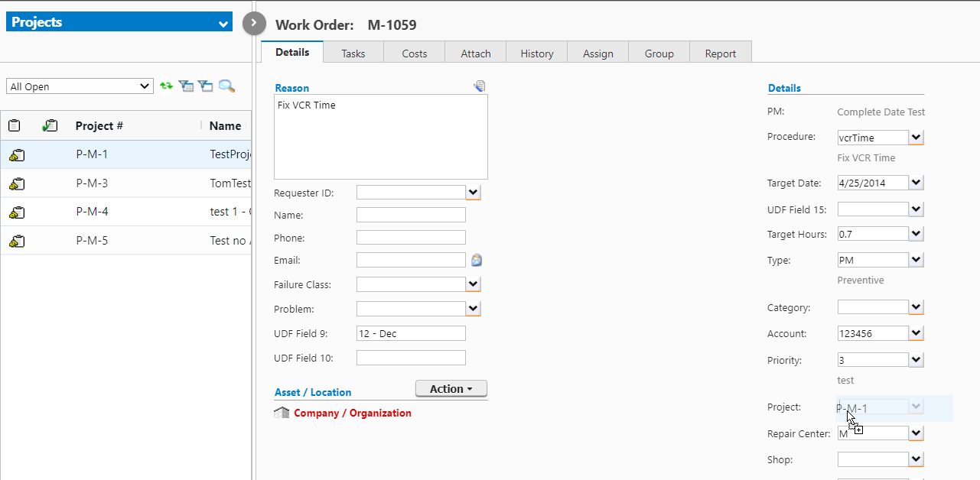Image resolution: width=980 pixels, height=480 pixels.
Task: Open the Priority dropdown arrow
Action: [917, 359]
